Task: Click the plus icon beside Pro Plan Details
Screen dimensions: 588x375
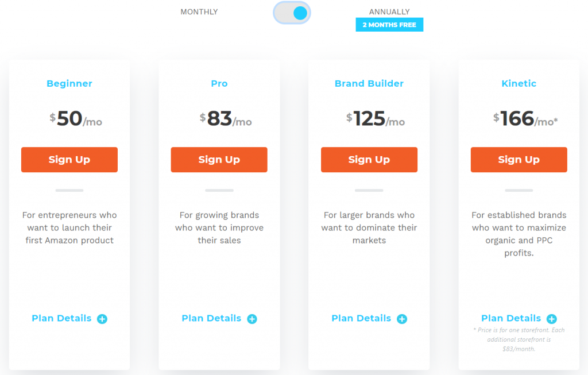Action: pos(252,319)
